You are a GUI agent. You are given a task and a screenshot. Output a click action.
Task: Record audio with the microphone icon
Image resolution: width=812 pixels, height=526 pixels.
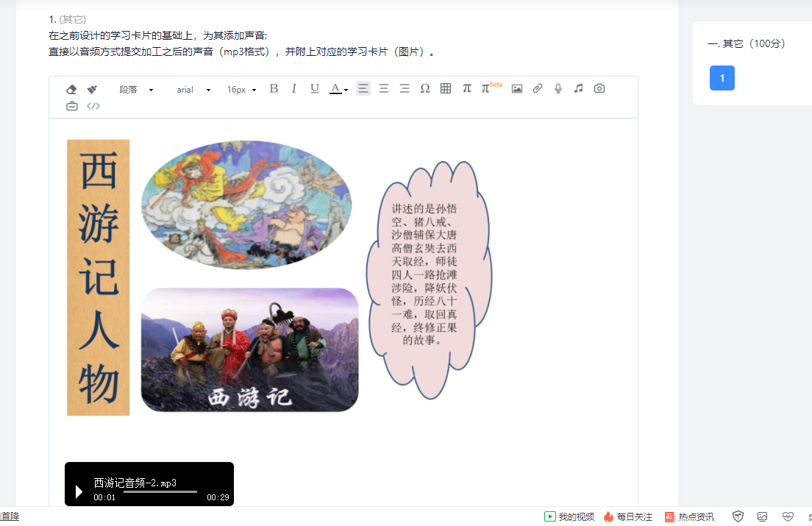[558, 88]
